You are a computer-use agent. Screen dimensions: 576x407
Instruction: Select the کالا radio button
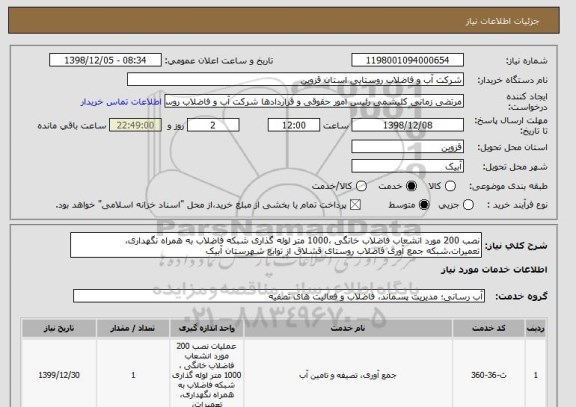tap(450, 186)
